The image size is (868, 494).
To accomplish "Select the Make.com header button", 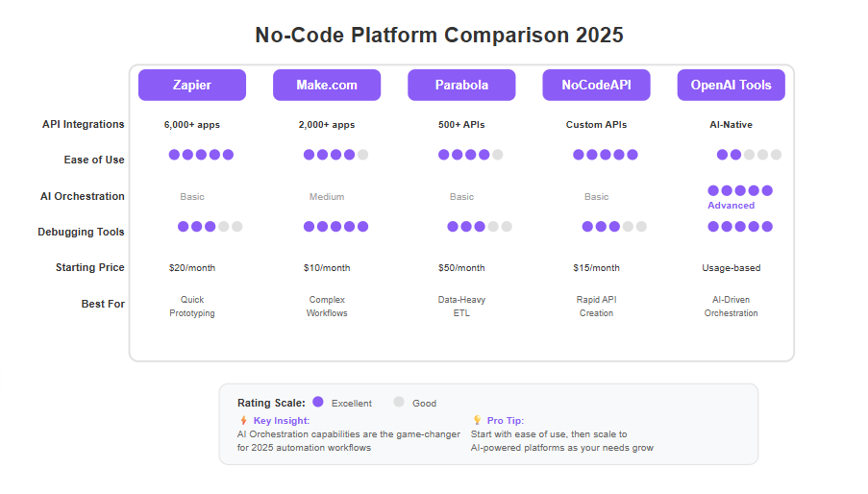I will (x=327, y=85).
